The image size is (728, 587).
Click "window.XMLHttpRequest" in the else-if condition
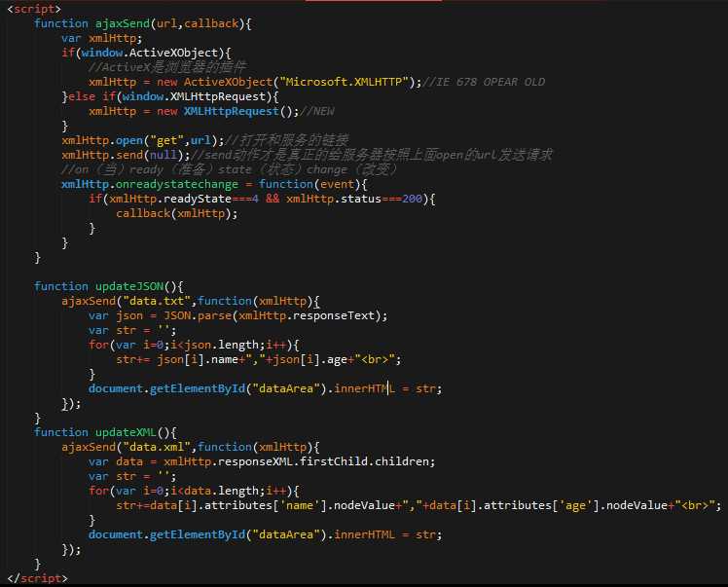click(194, 96)
